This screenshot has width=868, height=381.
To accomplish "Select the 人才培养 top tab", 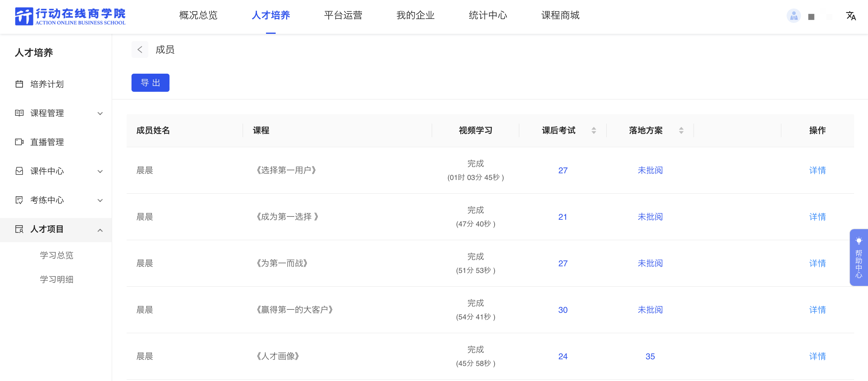I will click(x=271, y=15).
